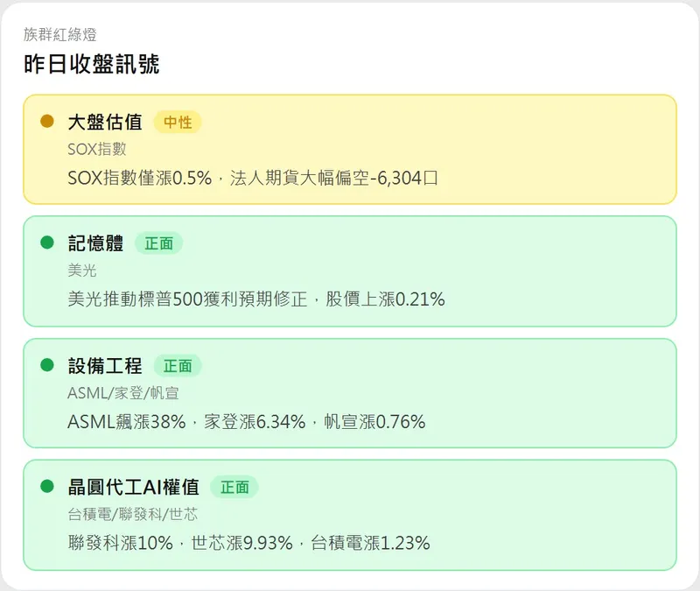Click the 正面 badge next to 設備工程

pyautogui.click(x=178, y=365)
